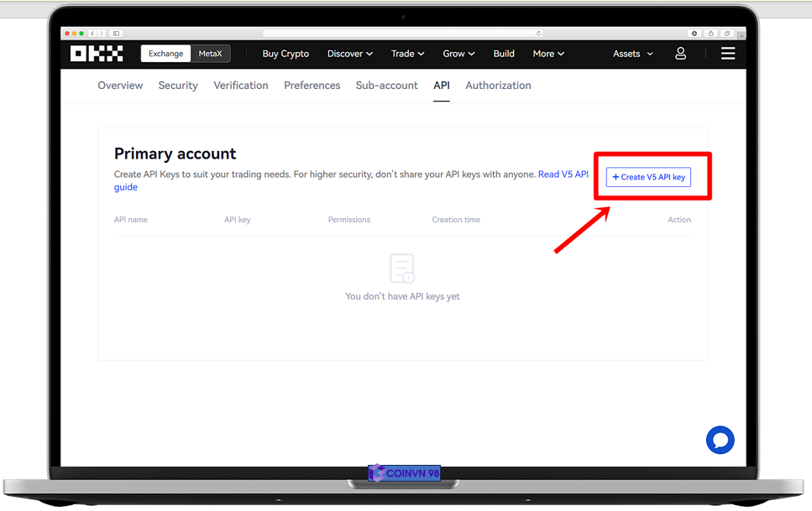This screenshot has width=812, height=511.
Task: Expand the Trade dropdown
Action: pos(407,54)
